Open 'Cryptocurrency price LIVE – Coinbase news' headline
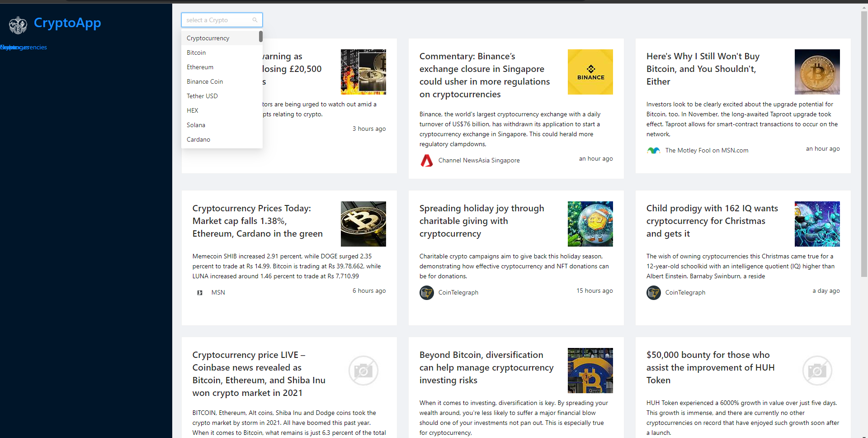This screenshot has height=438, width=868. (259, 374)
